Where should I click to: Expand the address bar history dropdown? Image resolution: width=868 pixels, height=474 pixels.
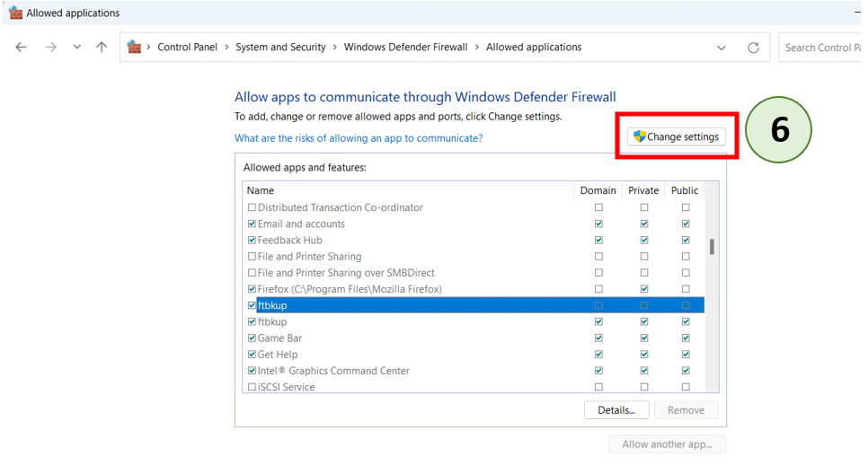tap(722, 48)
